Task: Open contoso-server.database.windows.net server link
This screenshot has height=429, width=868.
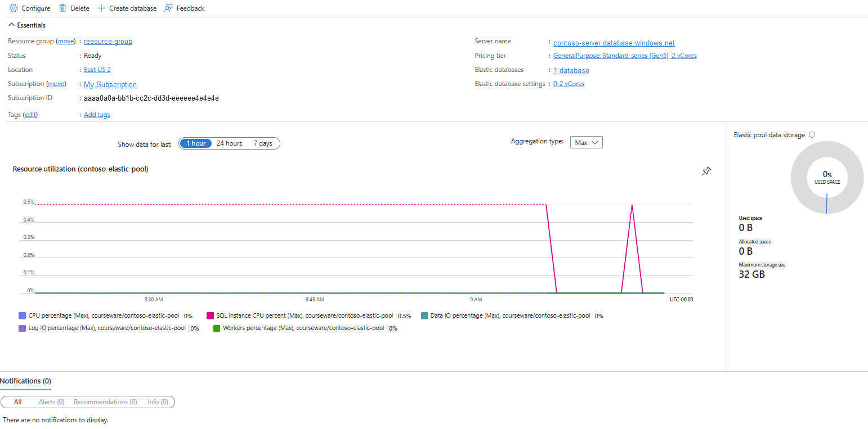Action: 614,43
